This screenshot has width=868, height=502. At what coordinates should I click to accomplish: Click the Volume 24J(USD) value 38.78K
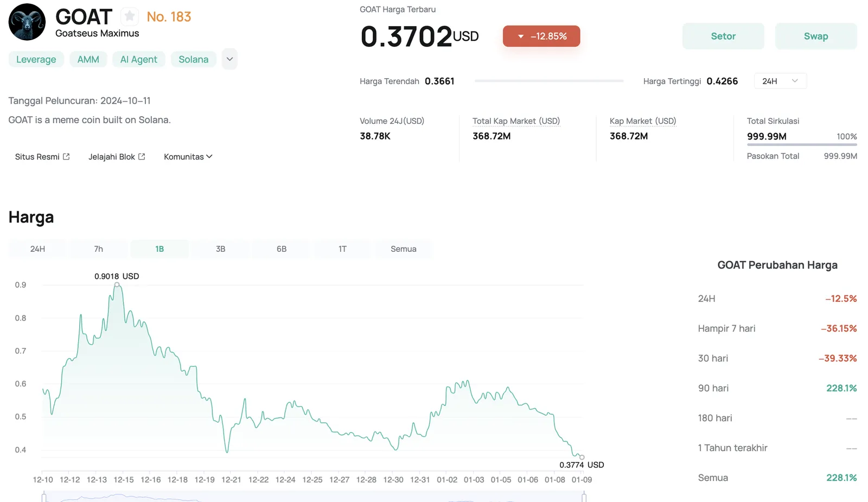tap(375, 136)
